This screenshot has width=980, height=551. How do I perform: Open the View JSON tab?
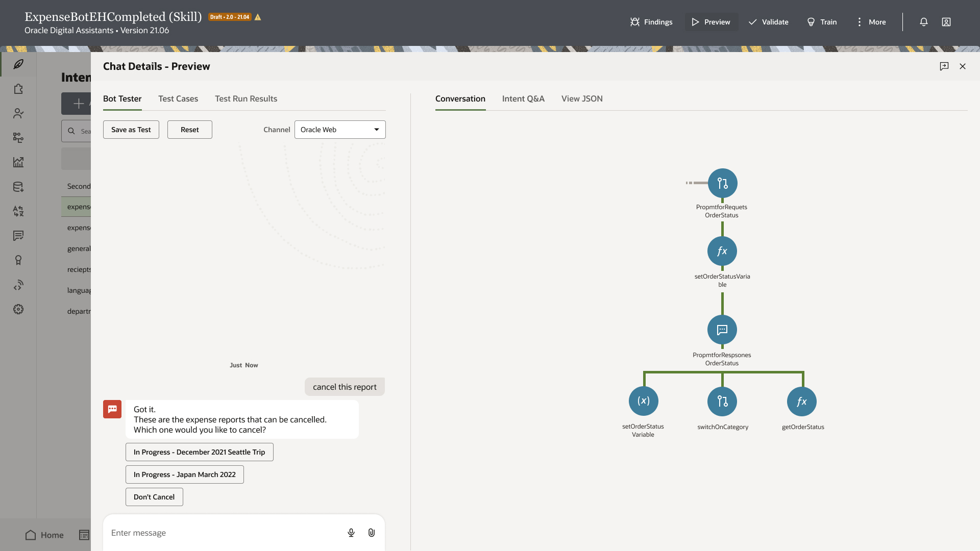582,99
